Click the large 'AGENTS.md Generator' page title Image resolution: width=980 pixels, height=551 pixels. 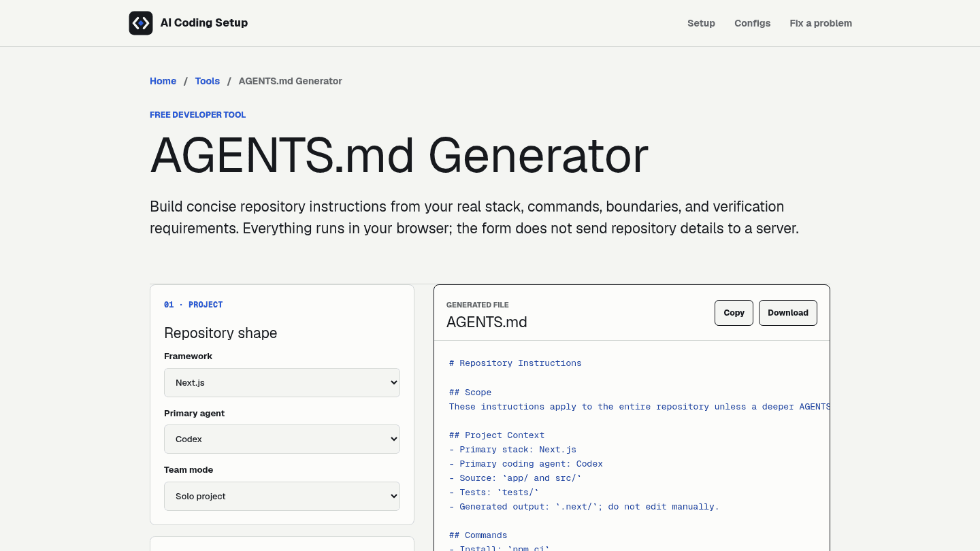tap(399, 156)
